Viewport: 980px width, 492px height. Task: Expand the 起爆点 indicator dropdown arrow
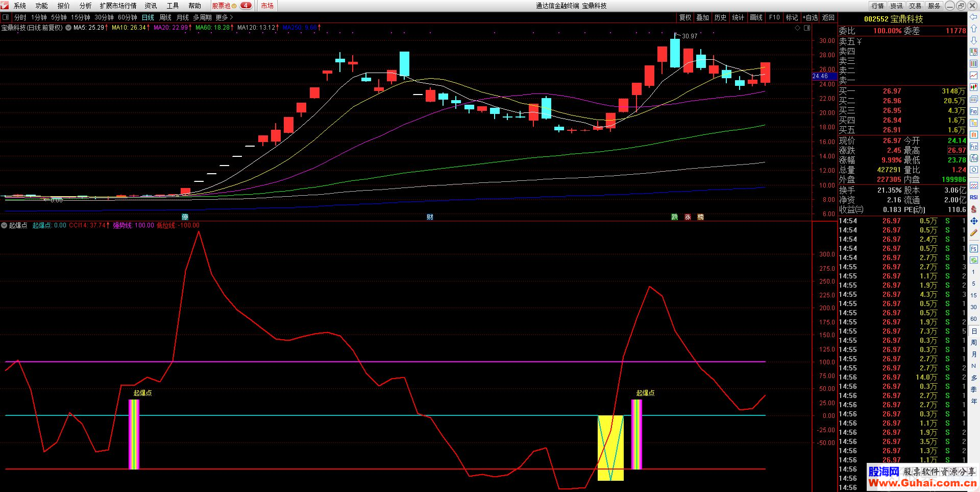pos(4,225)
